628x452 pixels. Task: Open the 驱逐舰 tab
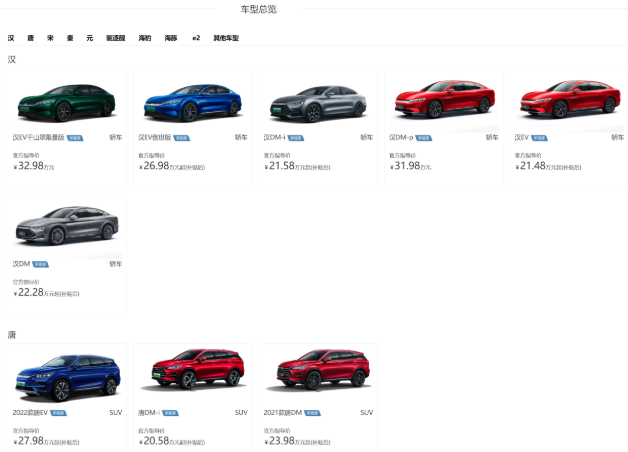click(x=116, y=38)
